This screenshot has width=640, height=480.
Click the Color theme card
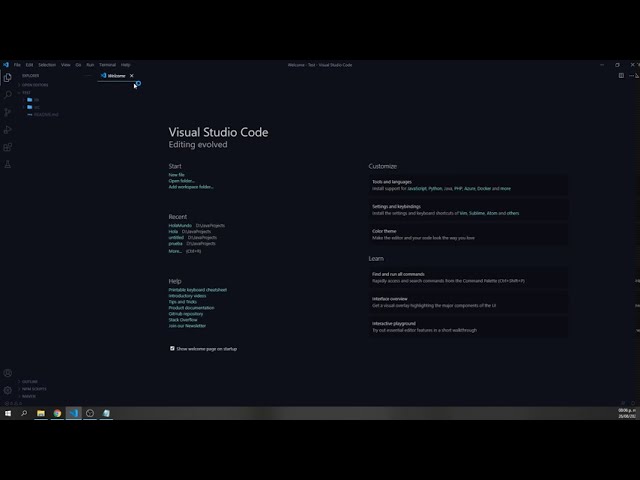[468, 234]
